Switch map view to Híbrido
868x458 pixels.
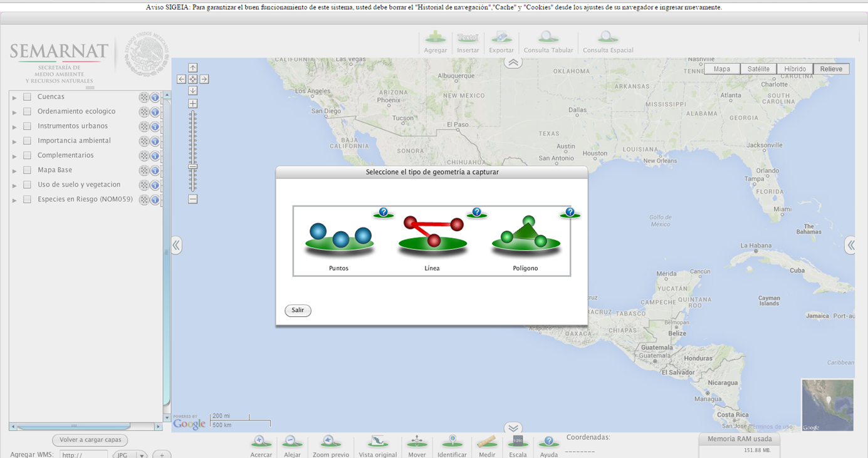click(x=795, y=69)
